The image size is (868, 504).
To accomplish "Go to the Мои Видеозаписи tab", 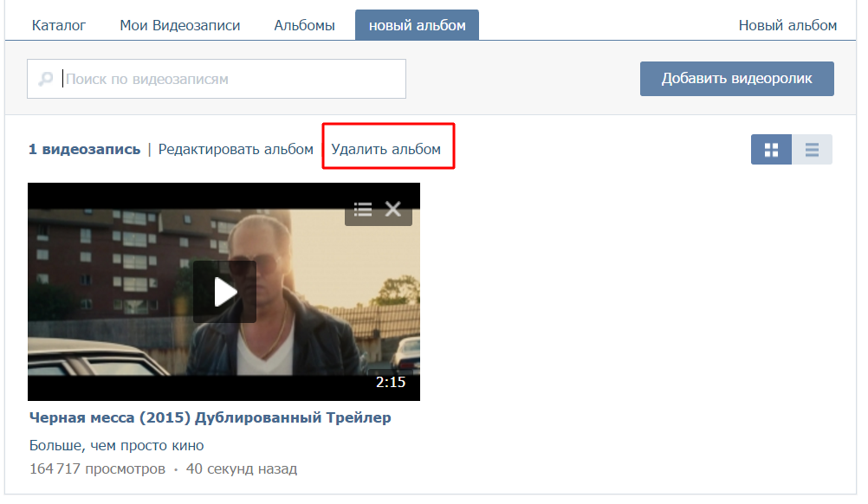I will click(x=180, y=25).
